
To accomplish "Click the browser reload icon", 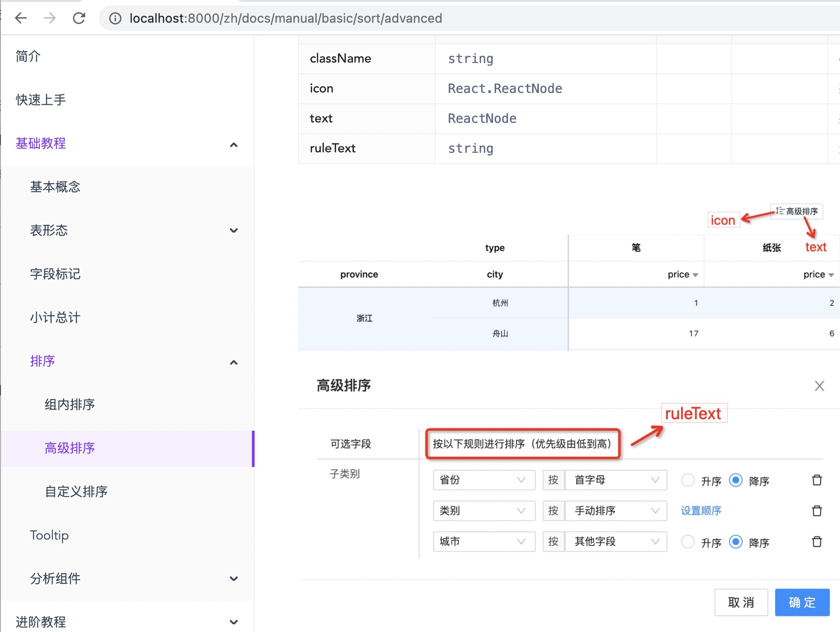I will pos(79,18).
